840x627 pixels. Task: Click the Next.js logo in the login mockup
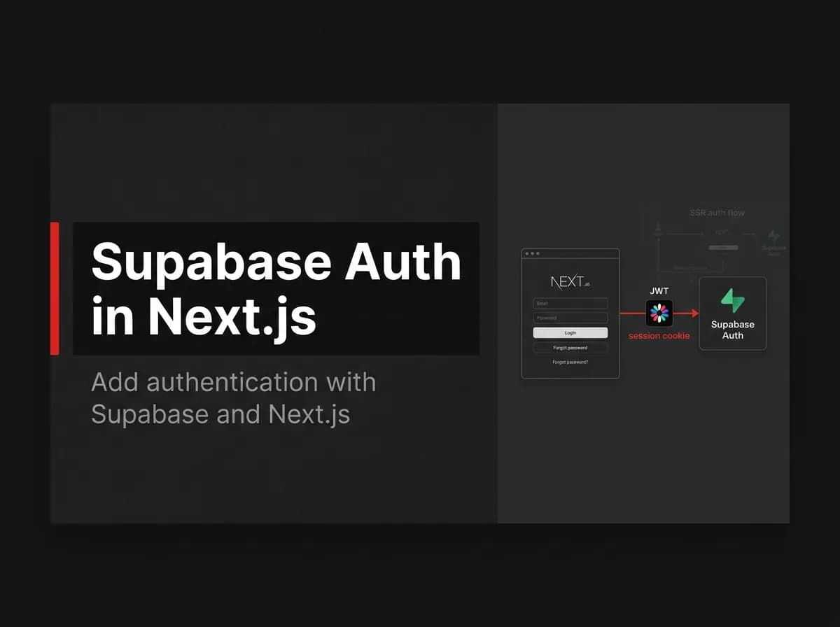570,281
